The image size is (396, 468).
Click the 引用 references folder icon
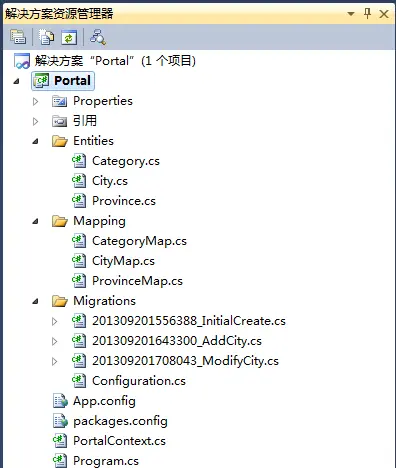click(x=59, y=121)
